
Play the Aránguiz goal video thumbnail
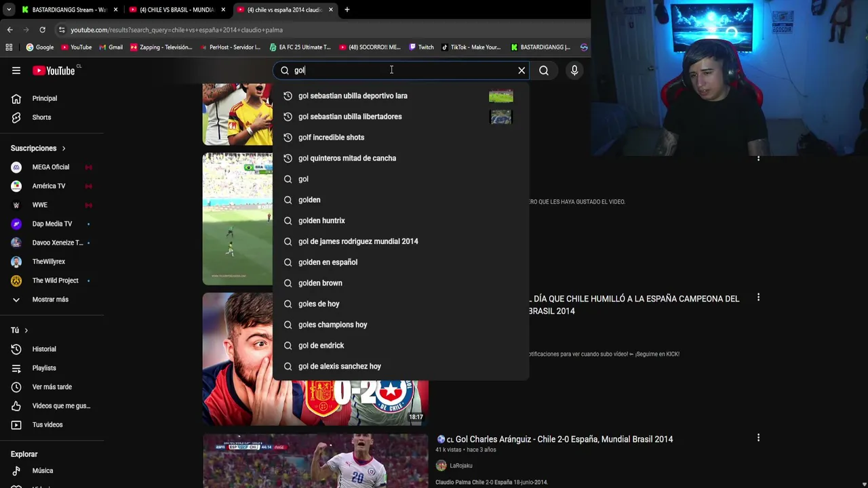tap(315, 461)
